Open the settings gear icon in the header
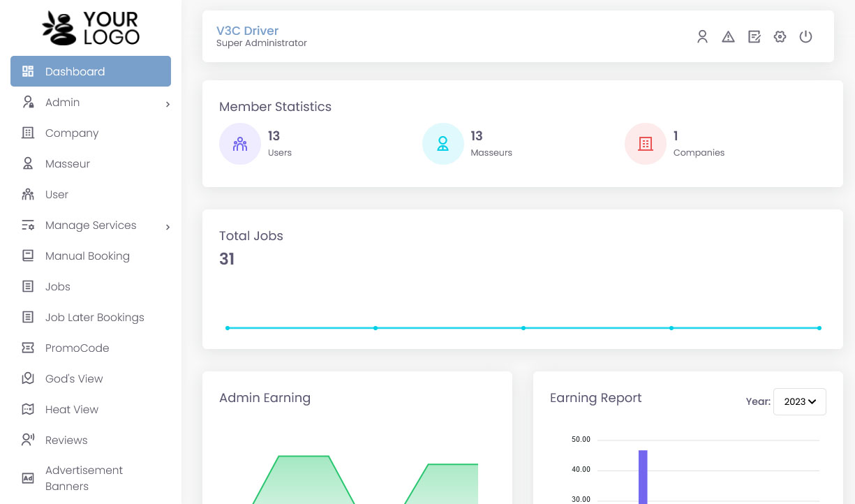Viewport: 855px width, 504px height. (x=780, y=37)
